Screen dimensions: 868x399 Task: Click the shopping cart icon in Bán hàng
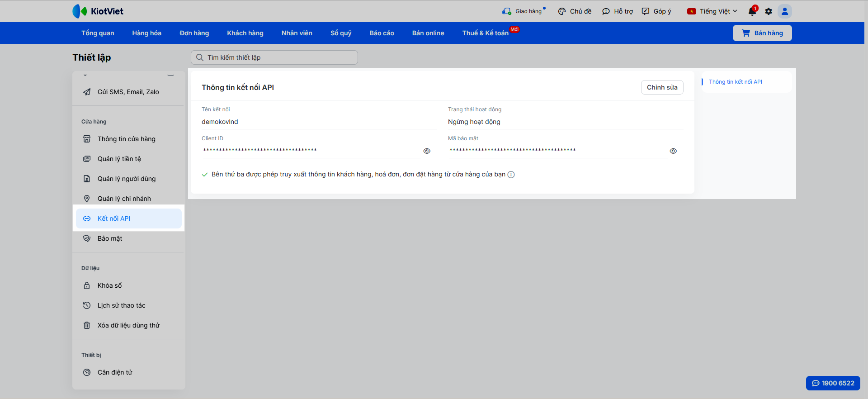(746, 33)
